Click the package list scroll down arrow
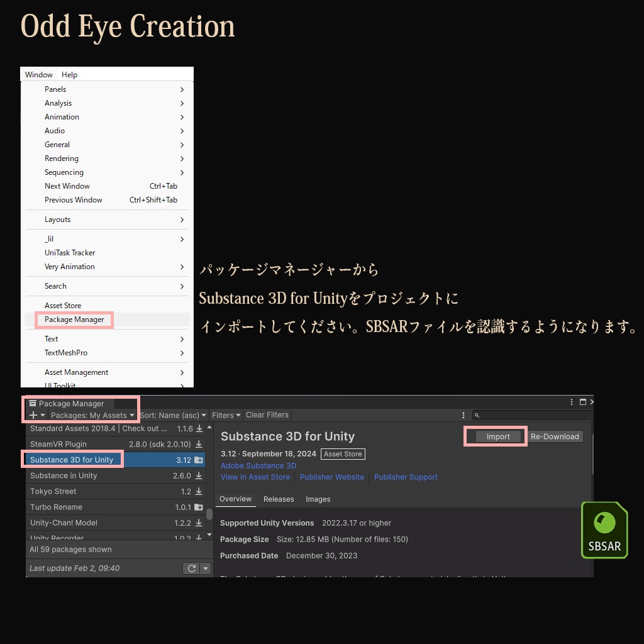 pos(209,535)
